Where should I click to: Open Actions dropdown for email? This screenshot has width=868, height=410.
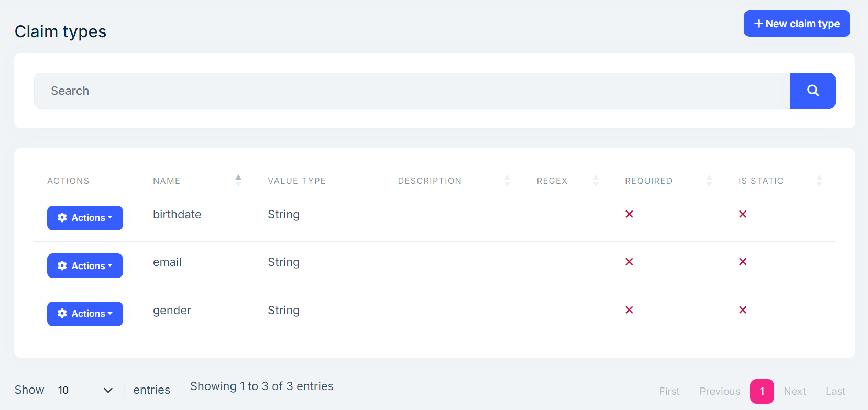(85, 266)
